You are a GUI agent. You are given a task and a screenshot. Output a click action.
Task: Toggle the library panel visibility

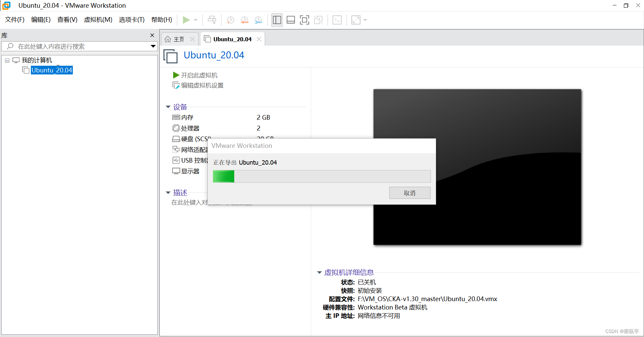click(277, 20)
